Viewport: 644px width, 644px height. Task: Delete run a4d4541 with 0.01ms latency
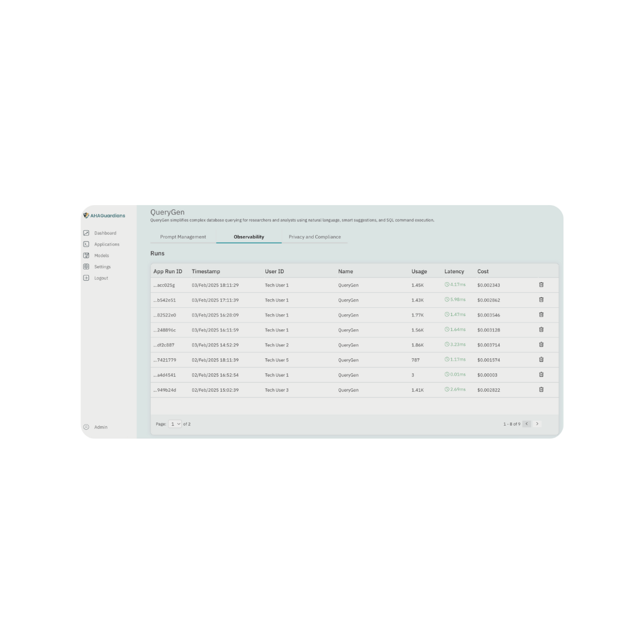point(541,374)
